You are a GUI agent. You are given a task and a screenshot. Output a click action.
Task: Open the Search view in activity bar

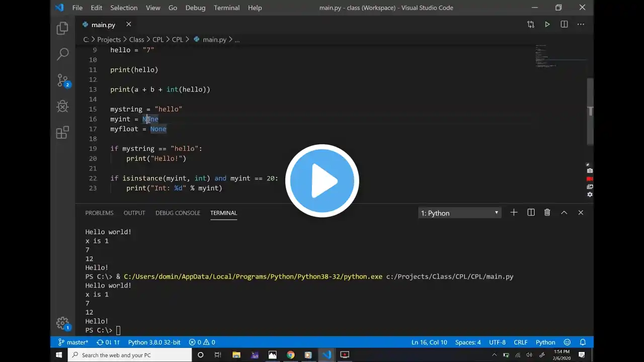[x=62, y=54]
